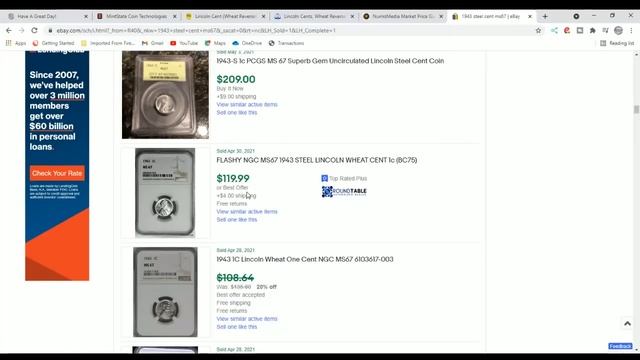
Task: Open FLASHY NGC MS67 1943 listing title
Action: click(x=317, y=160)
